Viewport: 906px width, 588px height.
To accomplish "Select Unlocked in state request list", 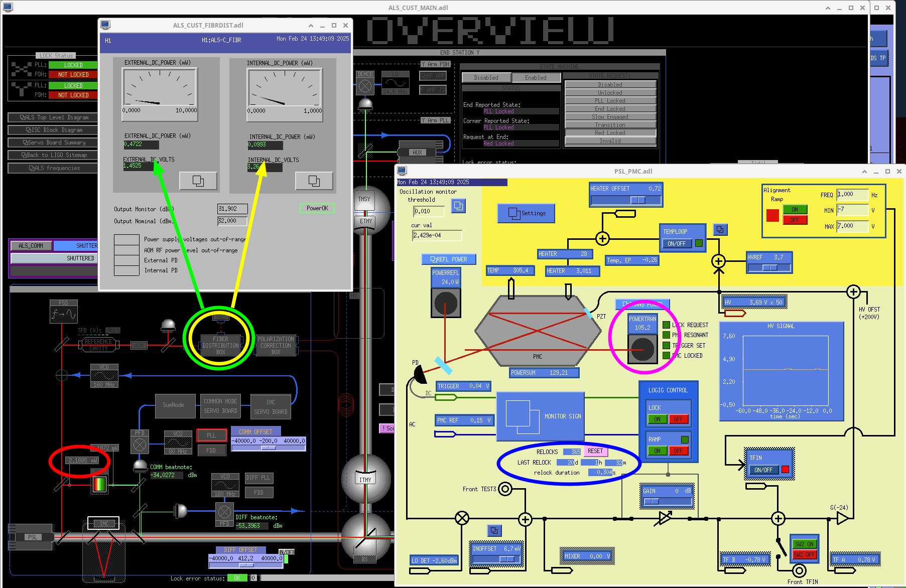I will tap(610, 93).
